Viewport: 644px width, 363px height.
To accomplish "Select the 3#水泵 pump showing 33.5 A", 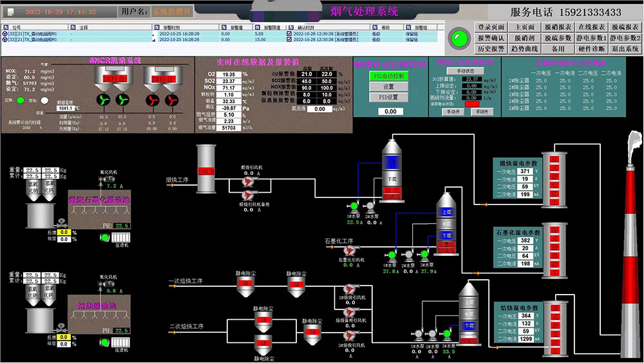I will tap(448, 334).
